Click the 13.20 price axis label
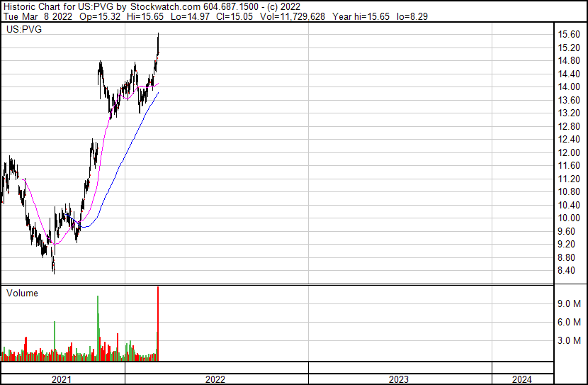This screenshot has width=588, height=385. tap(569, 113)
